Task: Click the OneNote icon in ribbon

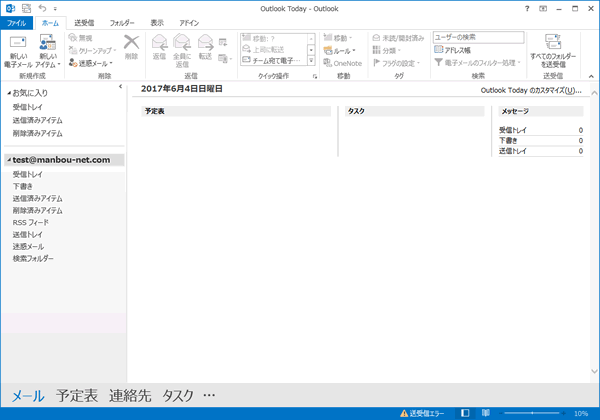Action: [x=327, y=63]
